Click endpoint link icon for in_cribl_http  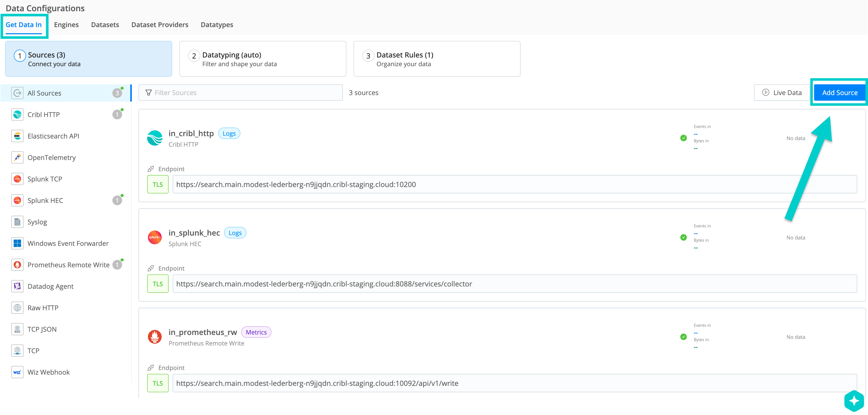pyautogui.click(x=151, y=169)
